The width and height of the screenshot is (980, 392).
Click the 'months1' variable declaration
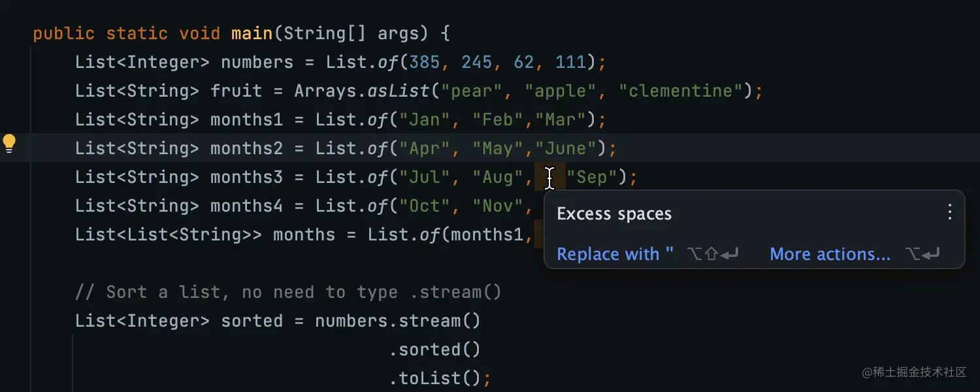click(x=247, y=120)
